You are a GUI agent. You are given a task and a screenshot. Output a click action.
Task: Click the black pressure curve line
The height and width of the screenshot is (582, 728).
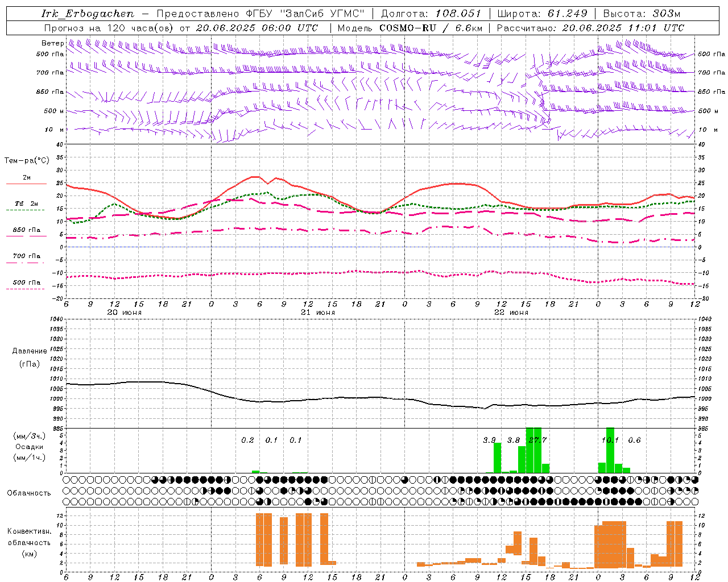(380, 397)
